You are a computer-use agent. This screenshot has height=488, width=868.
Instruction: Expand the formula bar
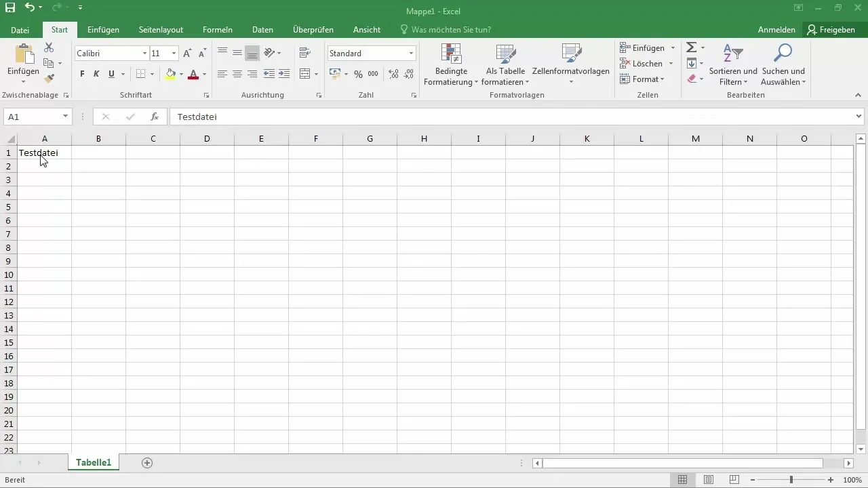859,117
